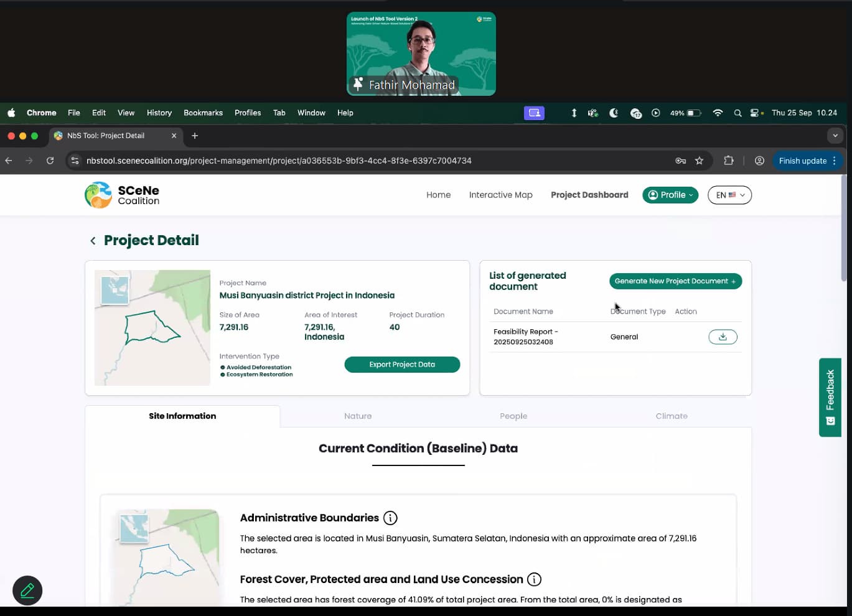Go back using Project Detail arrow
Viewport: 852px width, 616px height.
[x=93, y=241]
